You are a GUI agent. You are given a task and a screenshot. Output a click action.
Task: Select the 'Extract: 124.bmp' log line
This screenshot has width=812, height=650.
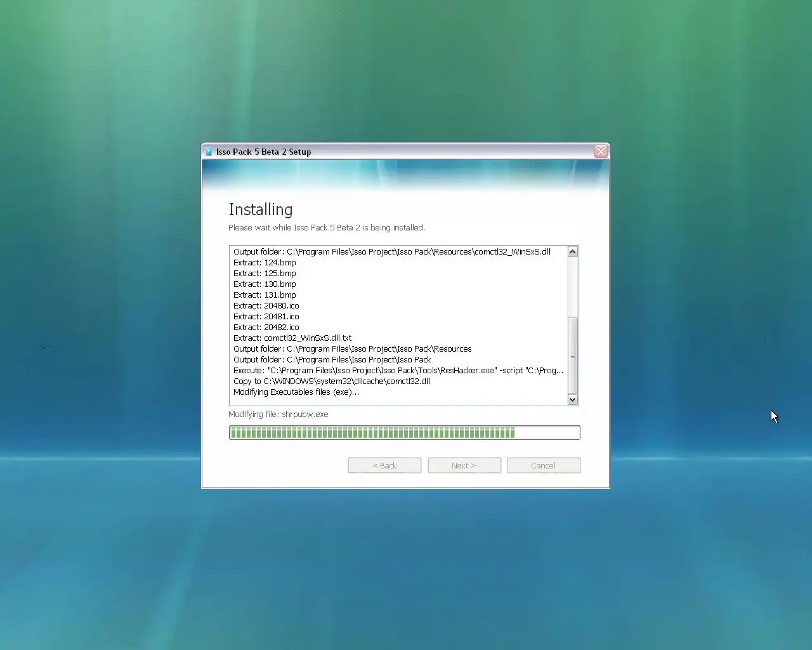[265, 262]
